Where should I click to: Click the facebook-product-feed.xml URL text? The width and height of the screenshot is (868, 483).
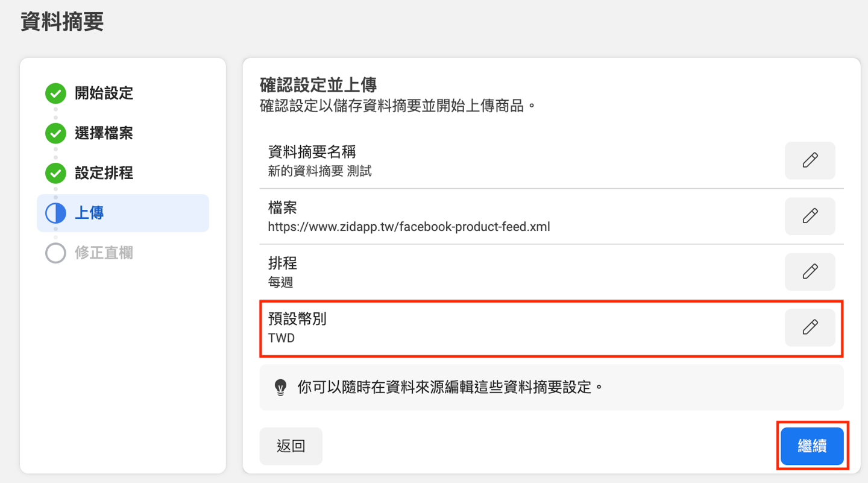click(x=409, y=227)
